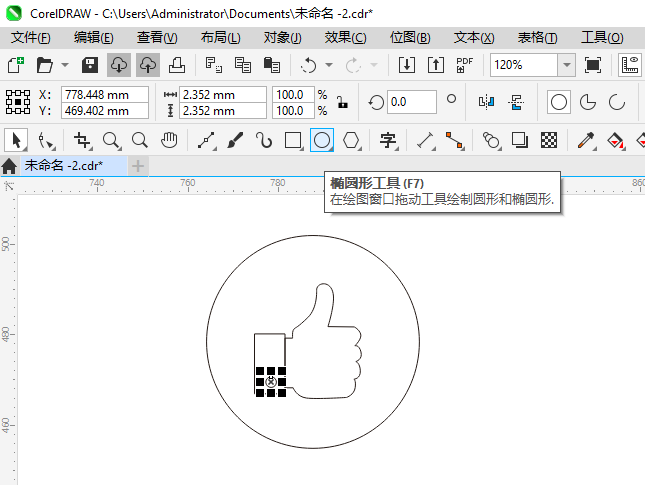
Task: Select the Blend effects tool
Action: [491, 140]
